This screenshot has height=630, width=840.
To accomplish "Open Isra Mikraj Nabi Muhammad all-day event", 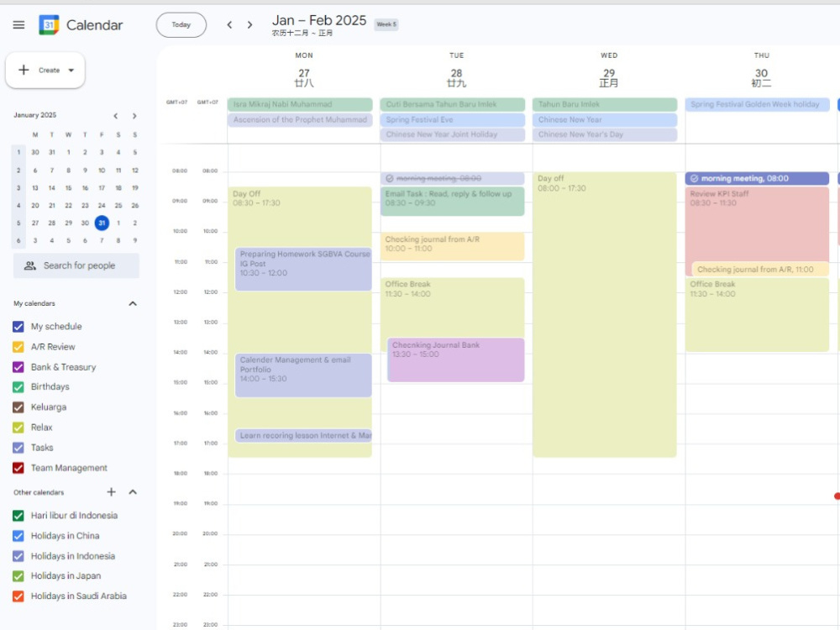I will pos(300,104).
